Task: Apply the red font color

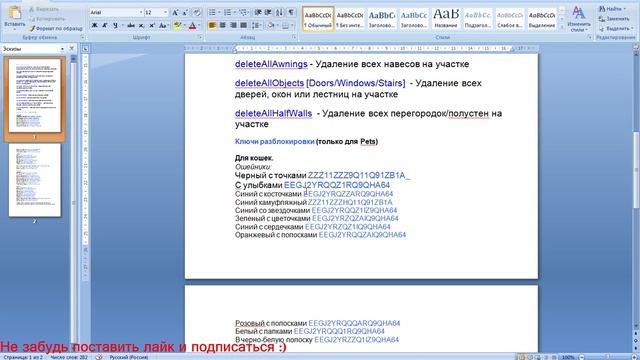Action: tap(192, 25)
